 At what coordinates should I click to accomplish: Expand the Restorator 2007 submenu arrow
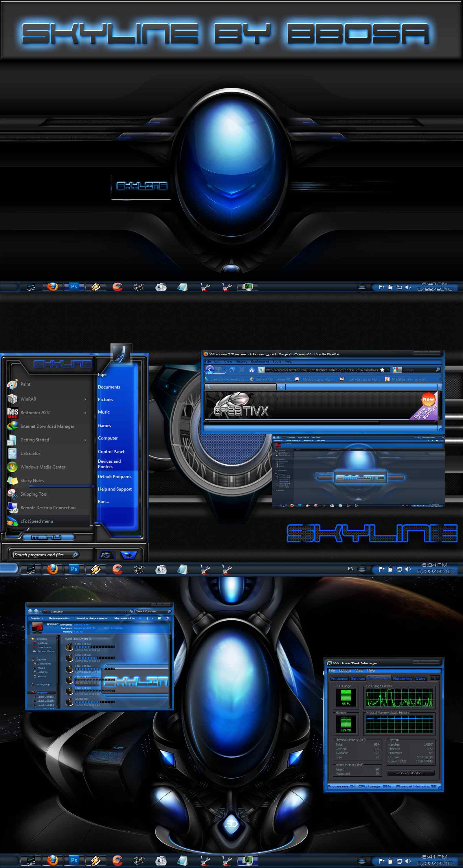tap(85, 413)
